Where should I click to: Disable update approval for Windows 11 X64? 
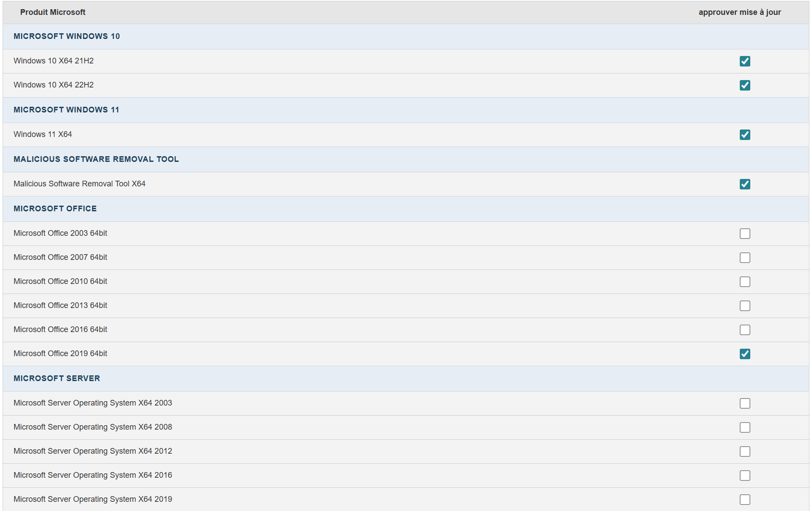point(745,135)
